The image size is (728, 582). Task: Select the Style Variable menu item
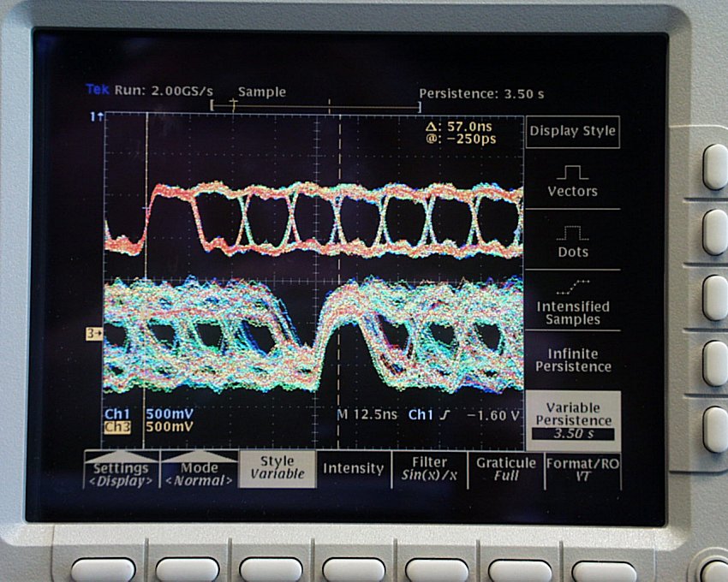[277, 468]
